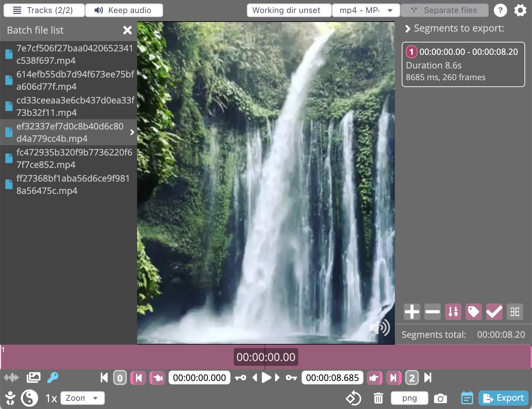Screen dimensions: 532x409
Task: Open the export options icon
Action: tap(467, 398)
